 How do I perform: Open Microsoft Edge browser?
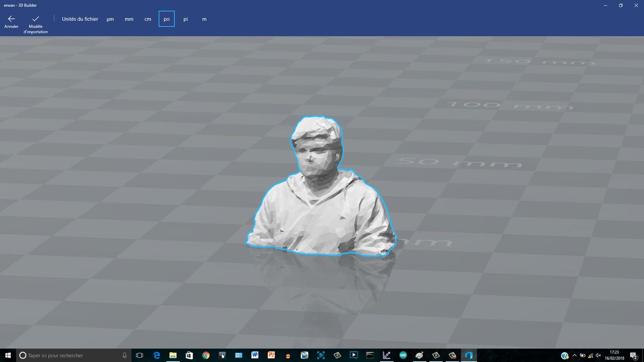tap(157, 355)
